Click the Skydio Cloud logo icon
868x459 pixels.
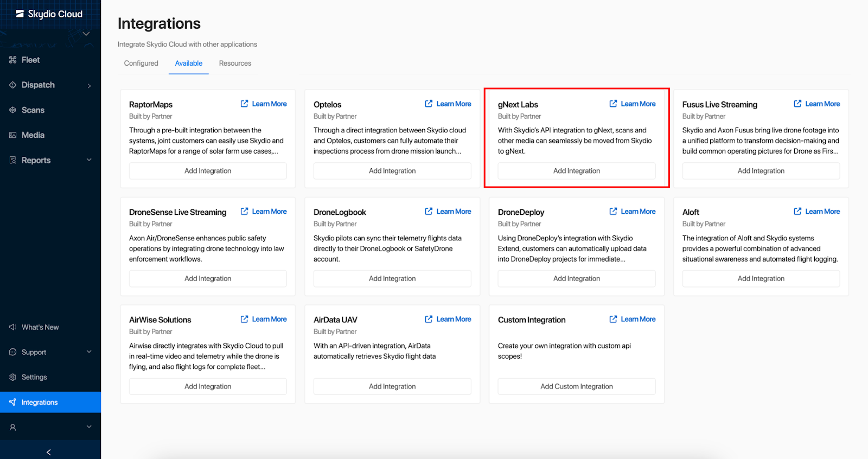pyautogui.click(x=20, y=14)
